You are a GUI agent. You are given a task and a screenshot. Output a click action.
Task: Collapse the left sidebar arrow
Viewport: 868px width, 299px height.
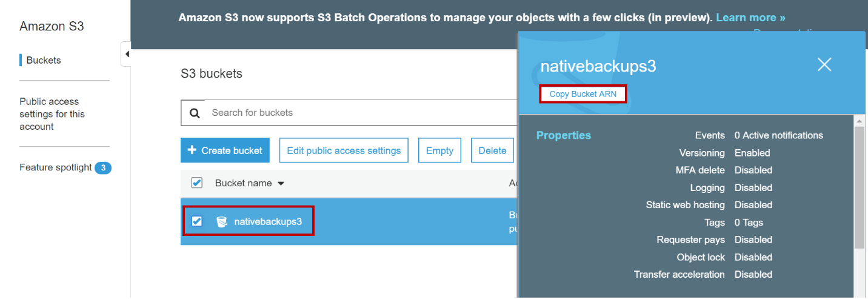[127, 54]
